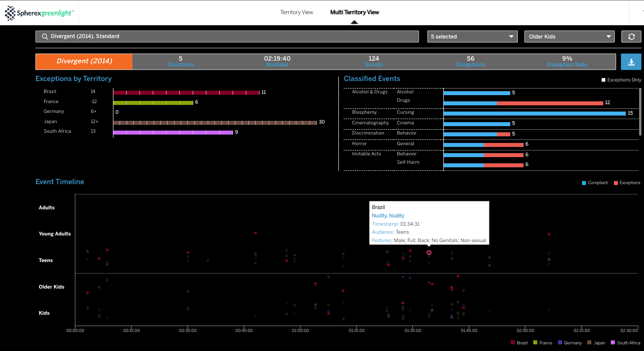Switch to the Territory View tab
The image size is (644, 351).
click(297, 12)
